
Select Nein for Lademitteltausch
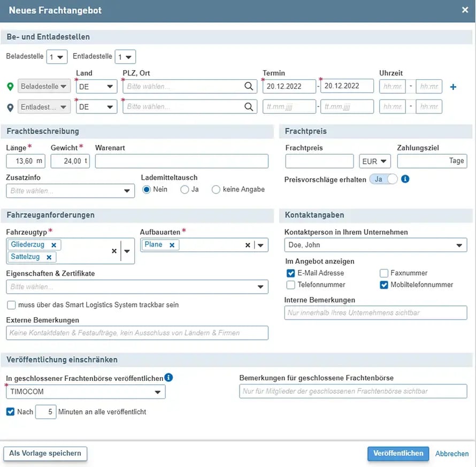[147, 189]
